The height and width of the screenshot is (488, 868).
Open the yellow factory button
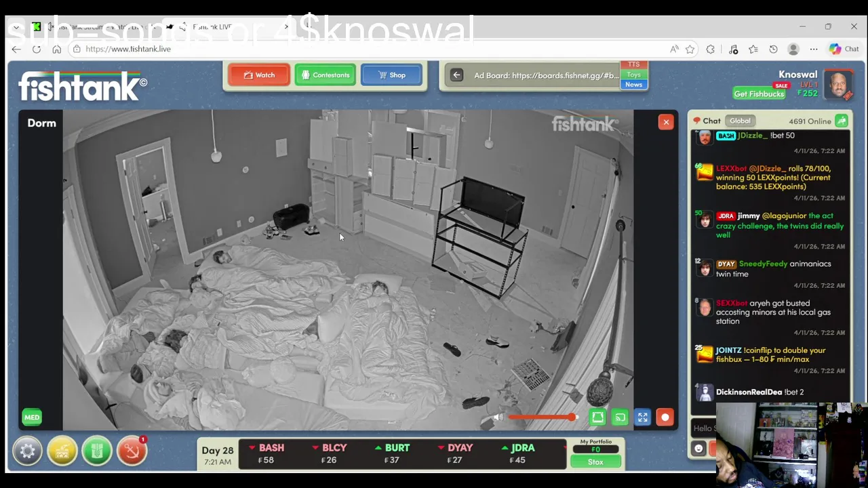[x=62, y=451]
